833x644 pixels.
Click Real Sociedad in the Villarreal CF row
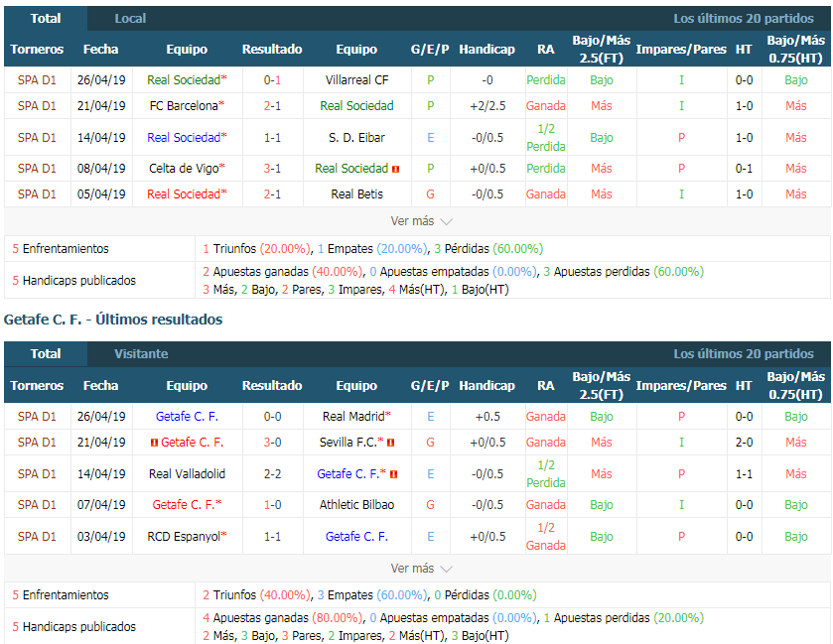184,80
